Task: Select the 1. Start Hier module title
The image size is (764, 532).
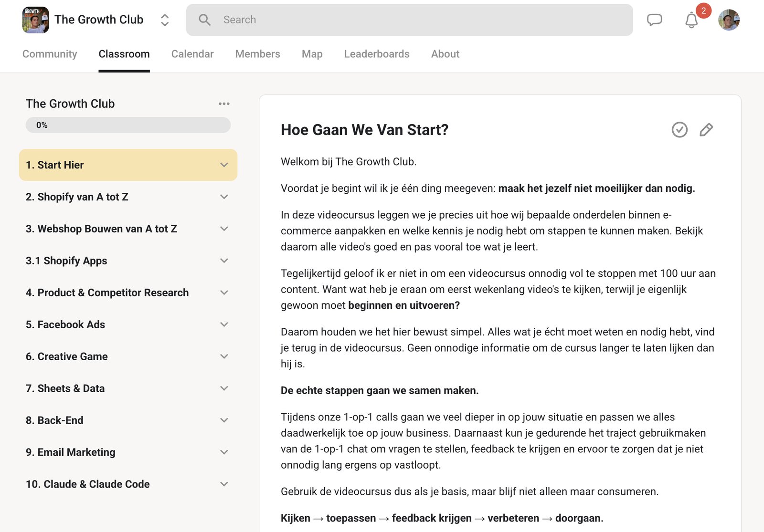Action: pos(55,165)
